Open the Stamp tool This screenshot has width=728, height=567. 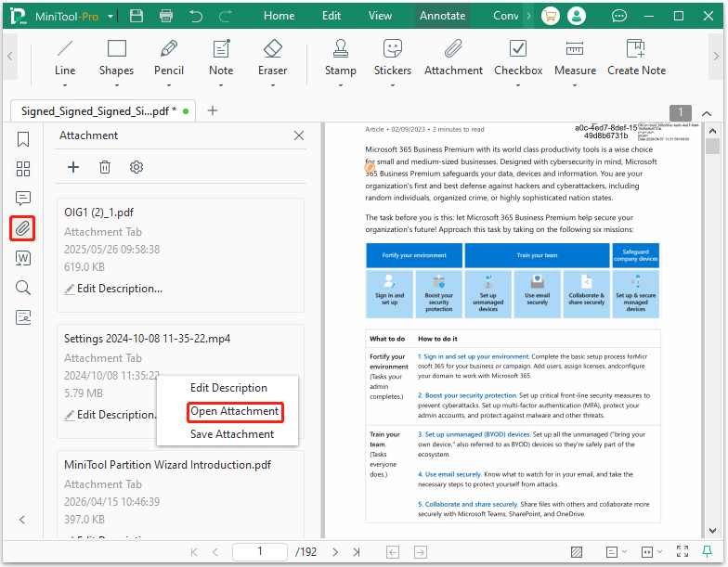[340, 58]
